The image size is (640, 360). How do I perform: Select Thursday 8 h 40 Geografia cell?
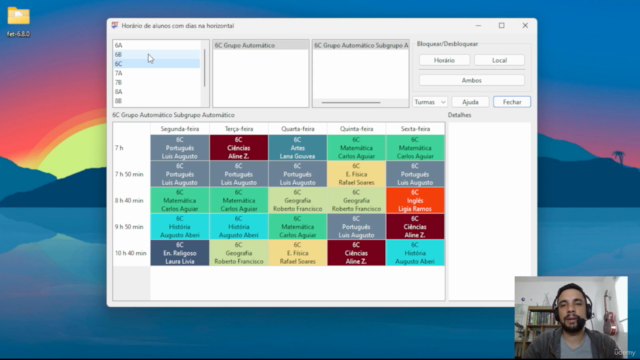click(x=356, y=200)
